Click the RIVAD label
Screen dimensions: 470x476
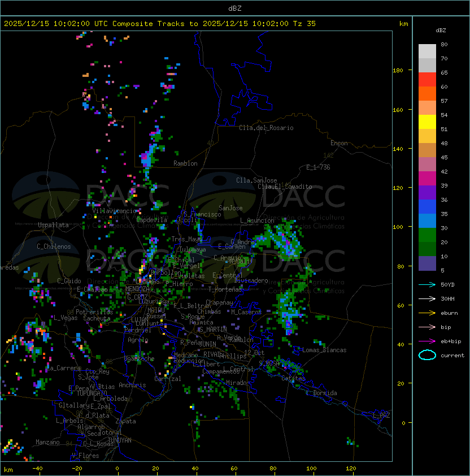[x=211, y=354]
